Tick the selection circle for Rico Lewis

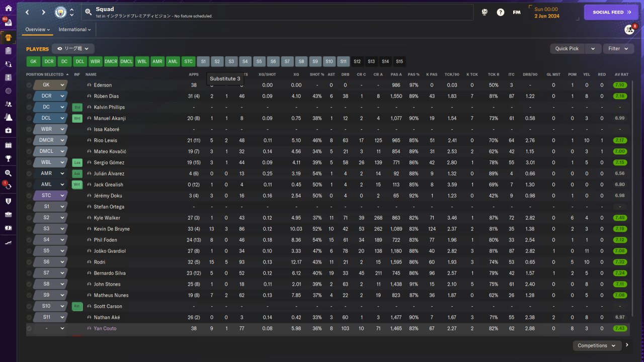[29, 140]
